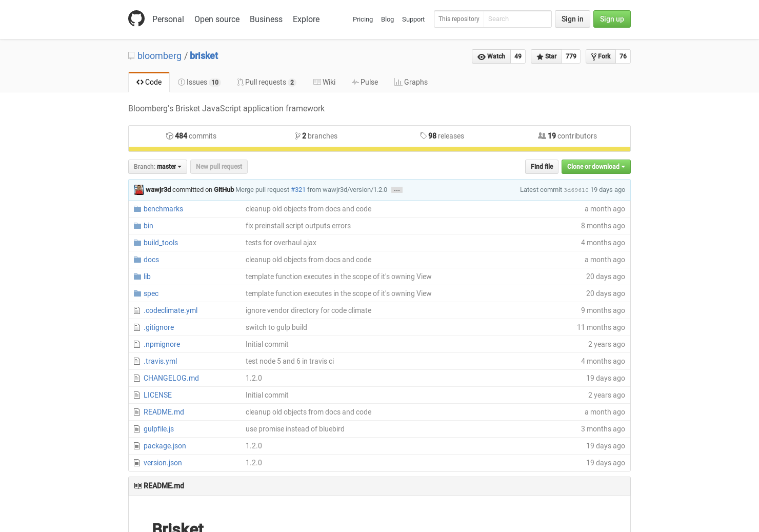
Task: Click the docs folder icon
Action: tap(137, 260)
